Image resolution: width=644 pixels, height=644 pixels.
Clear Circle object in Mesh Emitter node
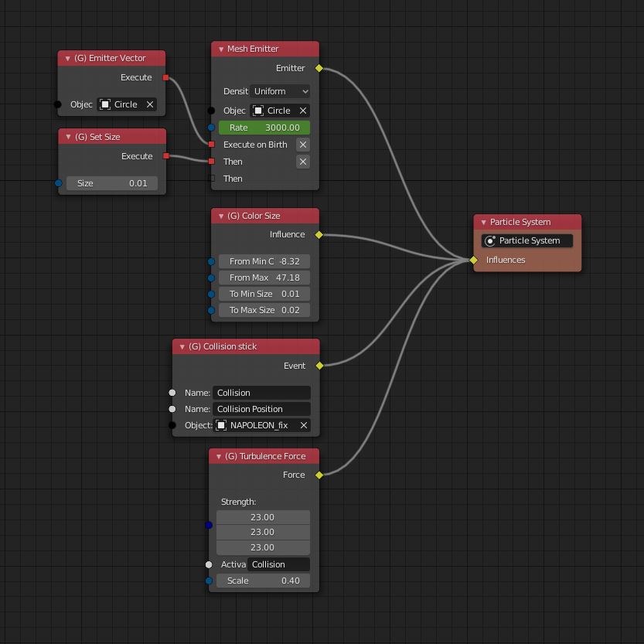[303, 111]
